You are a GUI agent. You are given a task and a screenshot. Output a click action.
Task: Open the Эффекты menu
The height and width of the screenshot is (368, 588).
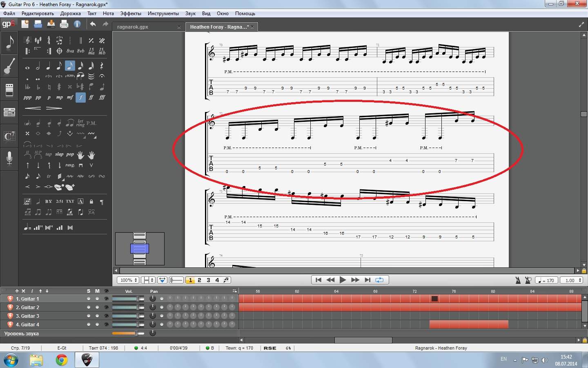coord(131,13)
